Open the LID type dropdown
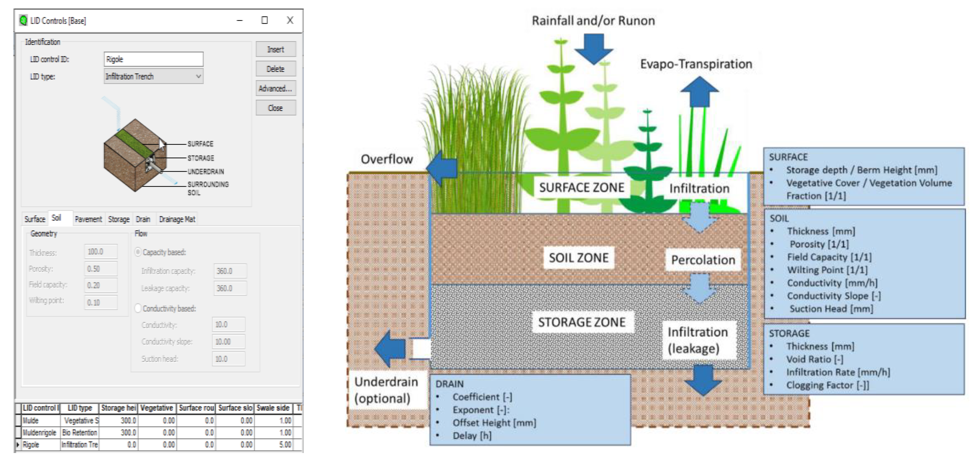 [198, 77]
